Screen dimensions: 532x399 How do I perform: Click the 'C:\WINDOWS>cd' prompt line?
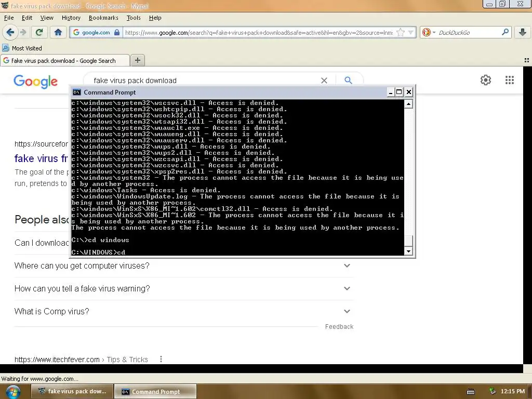click(x=98, y=252)
